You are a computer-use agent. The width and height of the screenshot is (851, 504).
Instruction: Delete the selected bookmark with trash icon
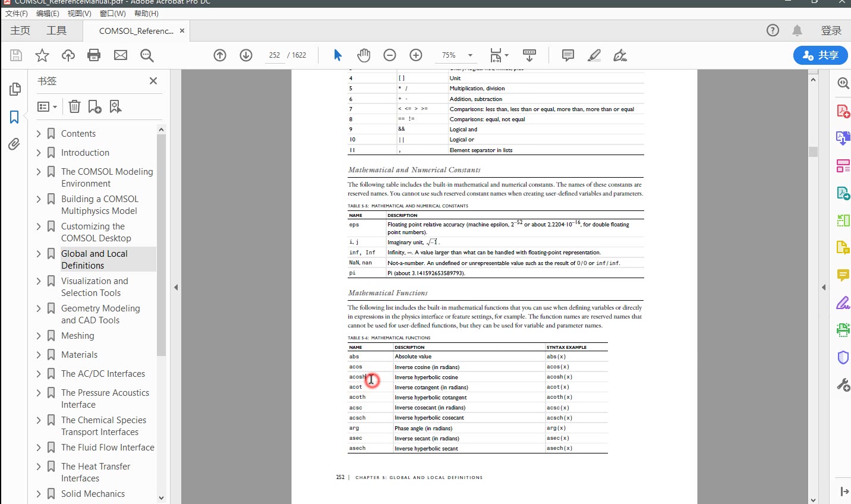point(74,106)
